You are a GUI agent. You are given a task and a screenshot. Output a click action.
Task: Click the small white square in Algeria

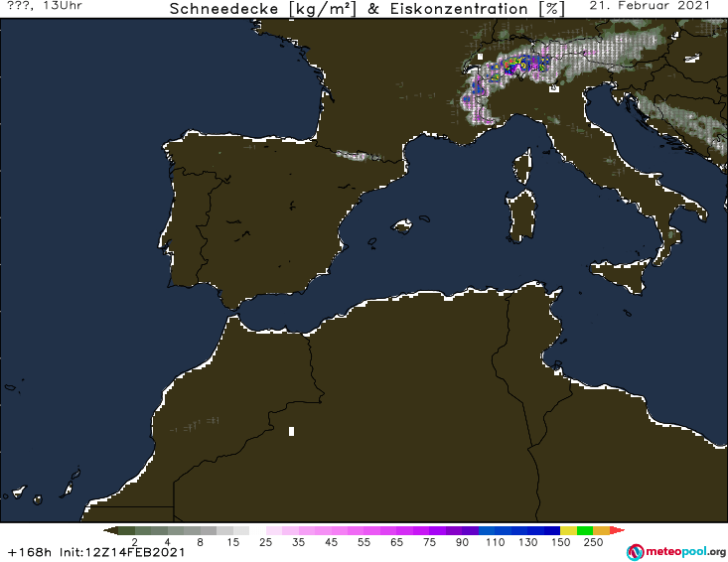point(292,431)
